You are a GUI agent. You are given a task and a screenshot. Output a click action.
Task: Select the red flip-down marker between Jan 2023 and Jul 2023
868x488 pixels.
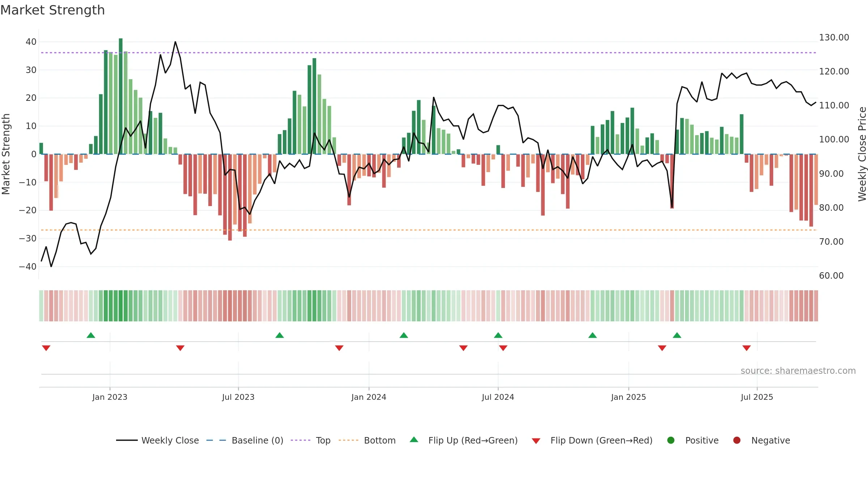point(180,348)
